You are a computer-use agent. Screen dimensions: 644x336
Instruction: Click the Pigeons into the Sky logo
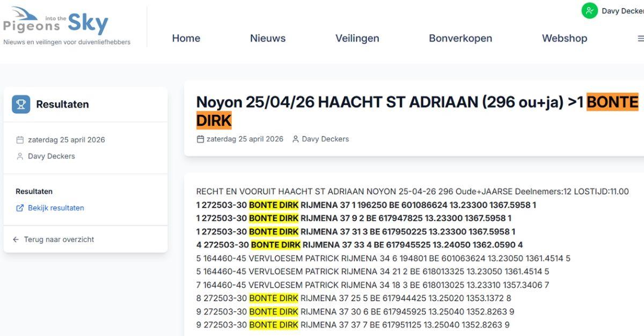[56, 20]
